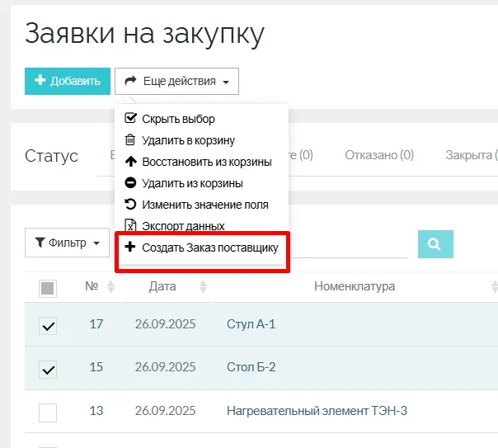This screenshot has width=498, height=448.
Task: Click the minus-circle icon for Удалить из корзины
Action: (x=130, y=183)
